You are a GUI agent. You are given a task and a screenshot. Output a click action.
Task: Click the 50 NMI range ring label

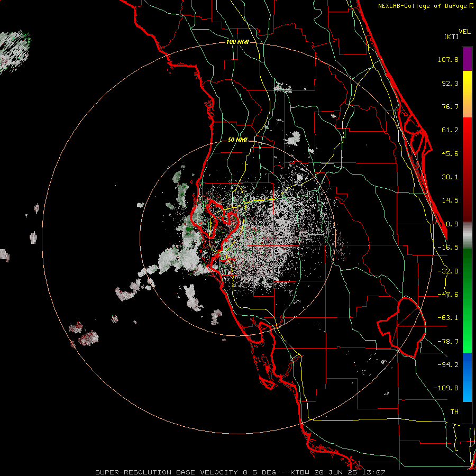[237, 140]
